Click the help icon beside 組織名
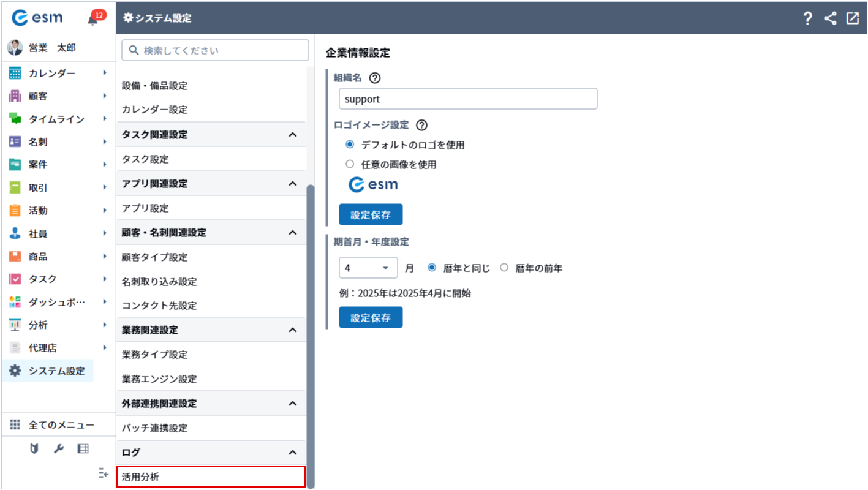This screenshot has width=868, height=490. (375, 78)
